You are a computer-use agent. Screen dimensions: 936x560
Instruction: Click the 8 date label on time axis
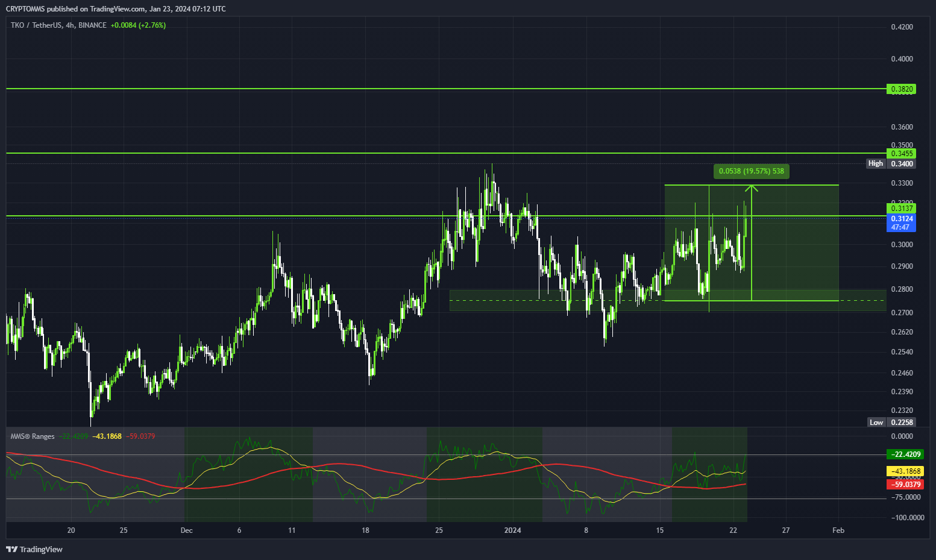586,530
